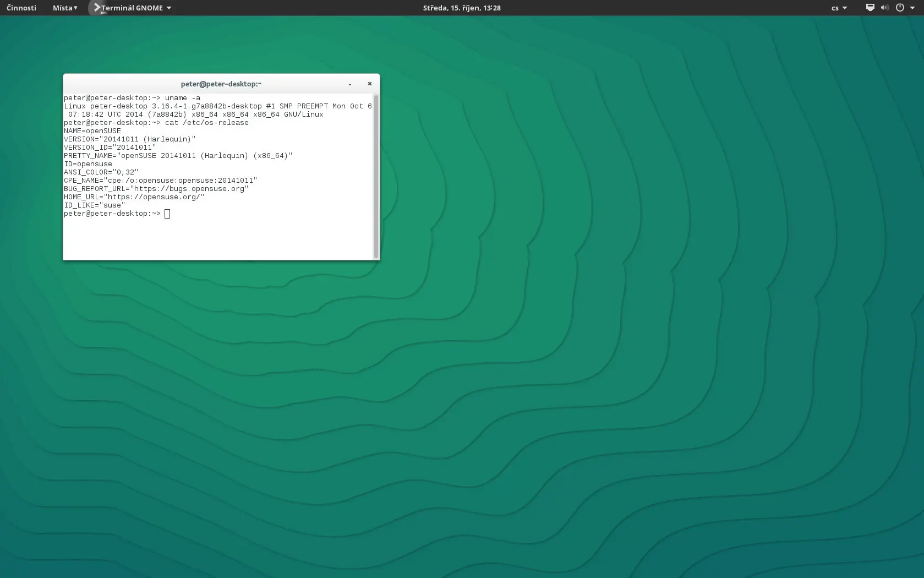Click the uname -a command line

coord(132,98)
